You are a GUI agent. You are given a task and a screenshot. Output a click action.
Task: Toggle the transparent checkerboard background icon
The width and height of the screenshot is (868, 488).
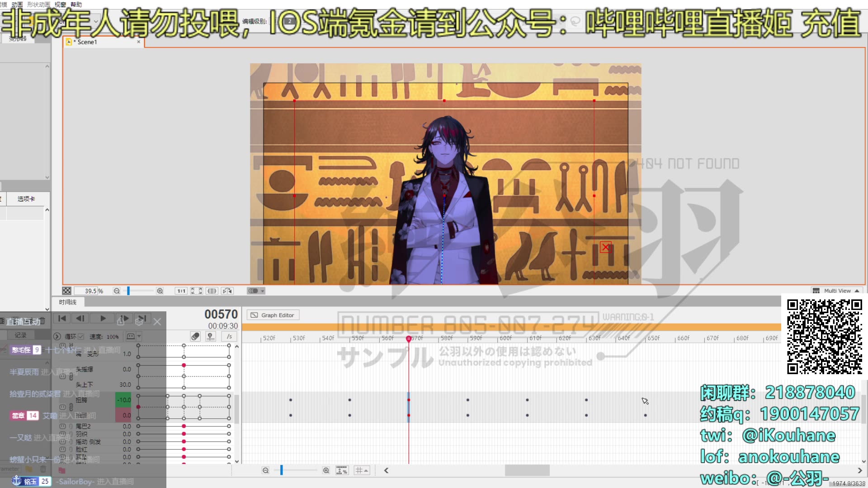coord(66,291)
